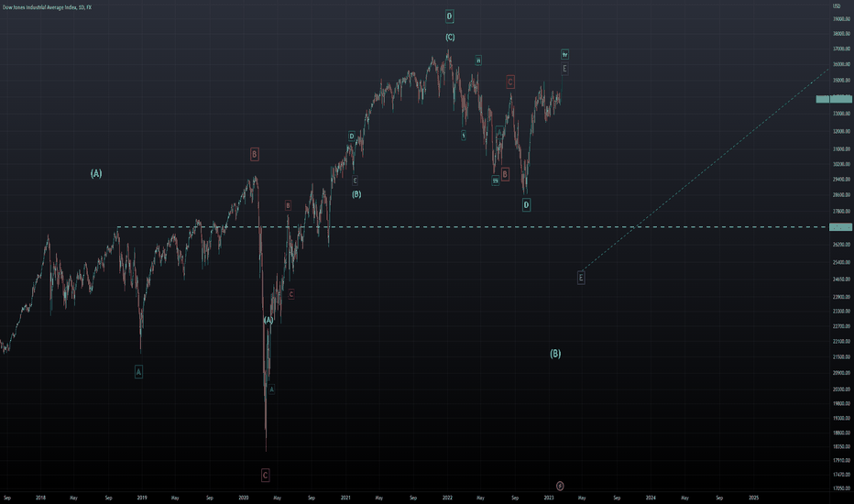Select the dotted diagonal projection trendline
854x504 pixels.
(706, 170)
